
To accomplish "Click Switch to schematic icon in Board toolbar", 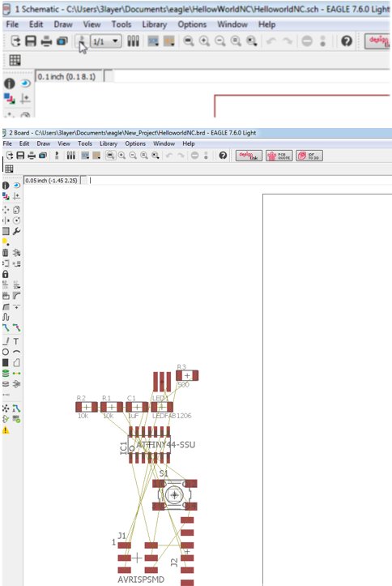I will tap(57, 156).
